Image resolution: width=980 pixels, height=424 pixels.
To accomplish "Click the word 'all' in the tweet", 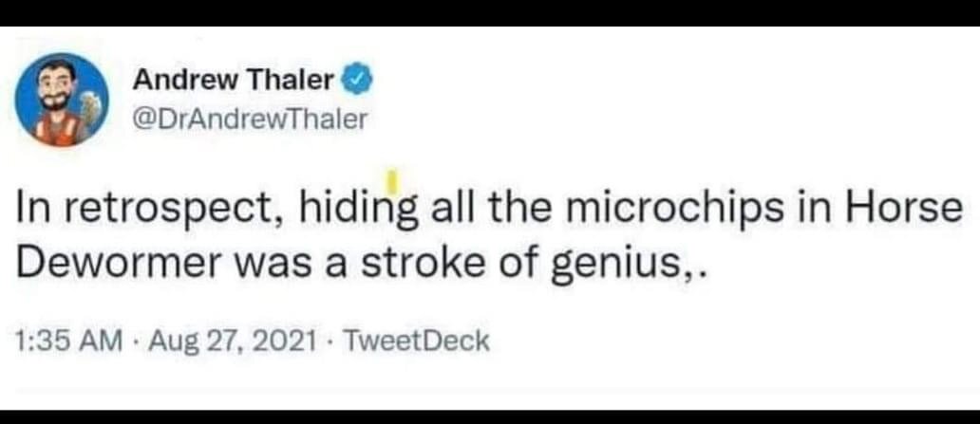I will coord(450,208).
